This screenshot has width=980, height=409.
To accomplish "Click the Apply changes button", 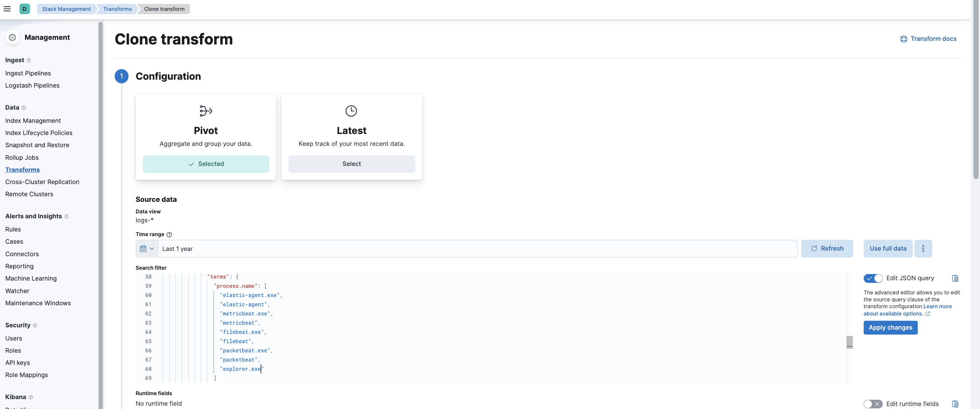I will point(890,327).
